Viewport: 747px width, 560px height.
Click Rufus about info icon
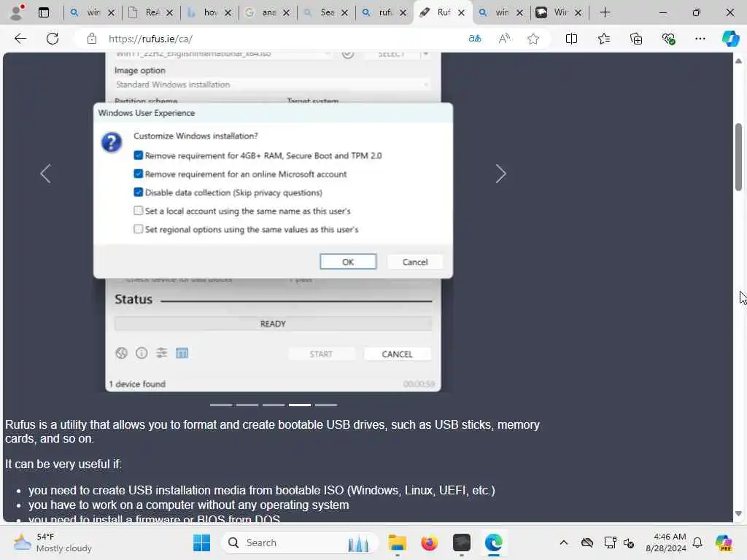(142, 353)
